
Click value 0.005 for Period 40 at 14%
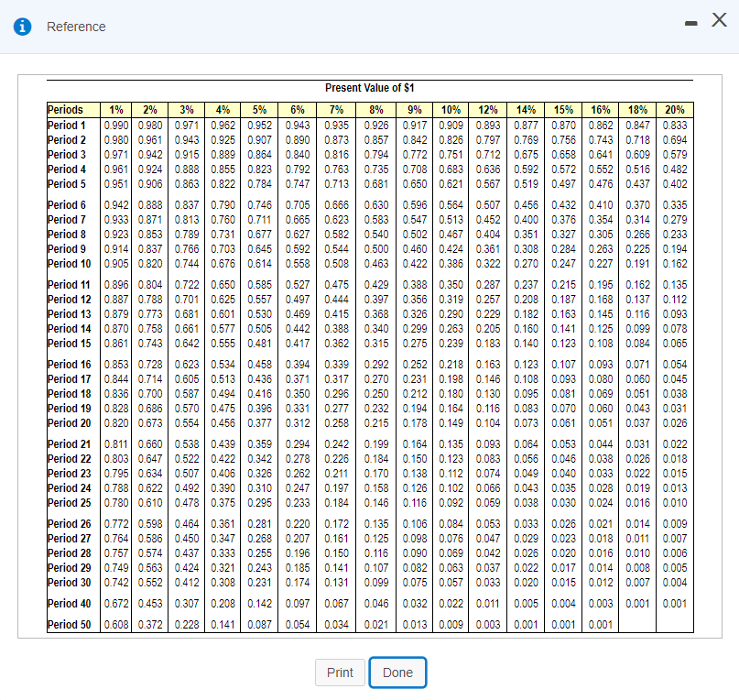[526, 604]
